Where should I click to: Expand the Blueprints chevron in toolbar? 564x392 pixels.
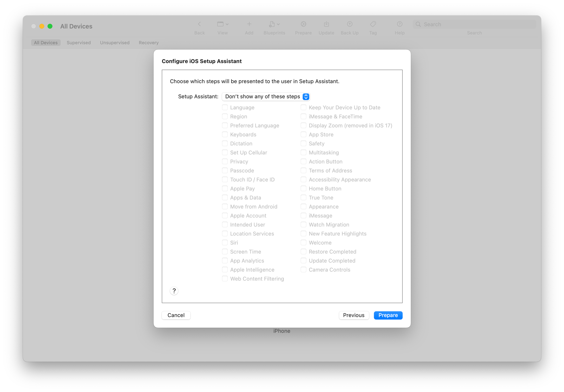tap(278, 24)
